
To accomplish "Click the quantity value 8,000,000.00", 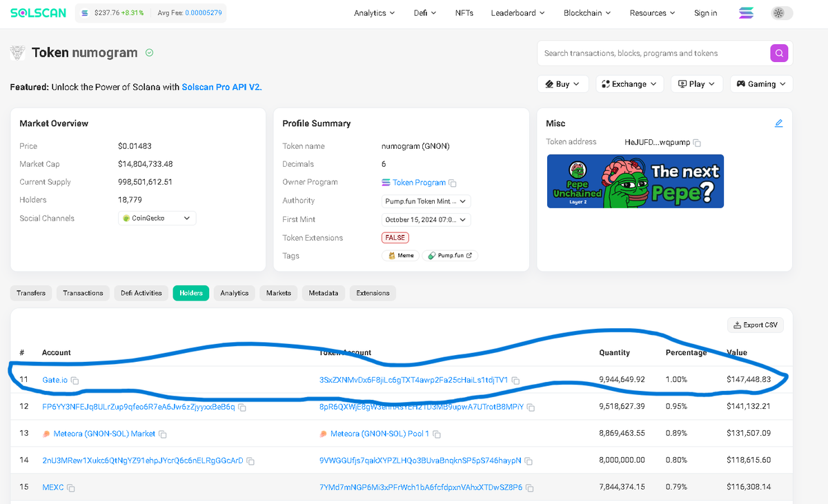I will point(622,460).
